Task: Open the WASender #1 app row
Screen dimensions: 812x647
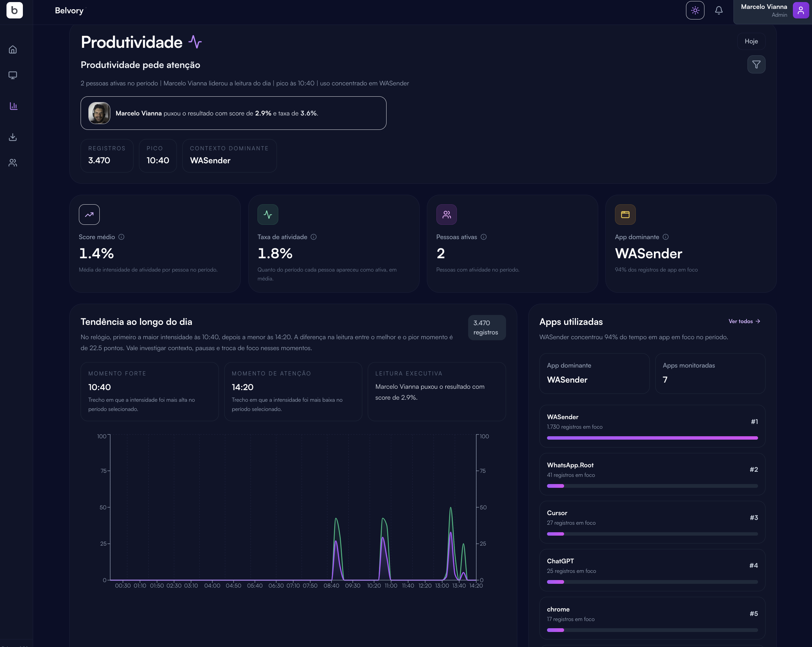Action: (x=652, y=426)
